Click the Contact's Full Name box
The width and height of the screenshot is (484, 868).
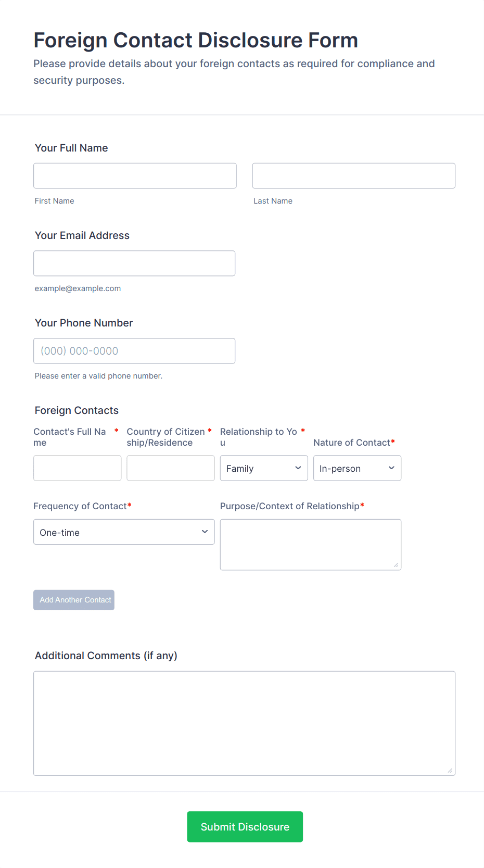pos(77,468)
